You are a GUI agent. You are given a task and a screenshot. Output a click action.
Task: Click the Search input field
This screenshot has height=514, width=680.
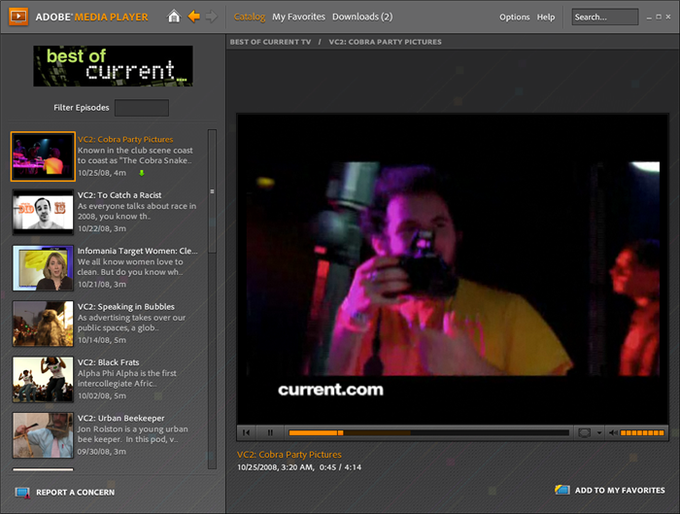coord(605,17)
